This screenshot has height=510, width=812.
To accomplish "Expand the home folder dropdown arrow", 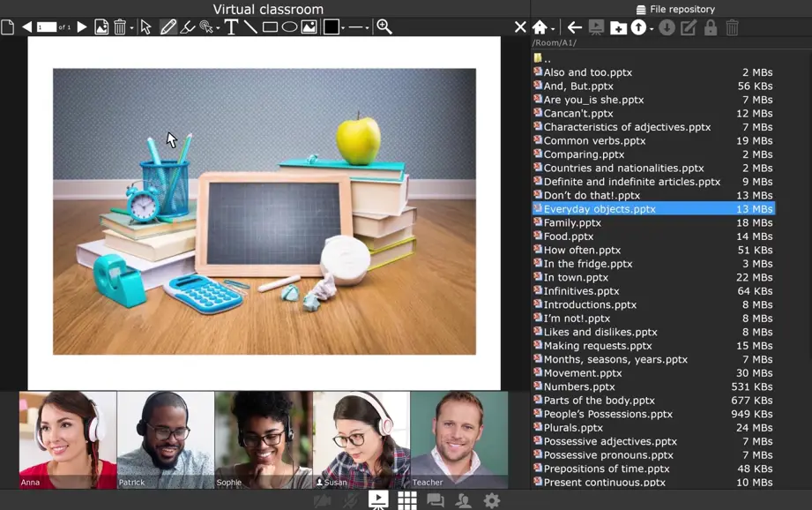I will (x=553, y=29).
